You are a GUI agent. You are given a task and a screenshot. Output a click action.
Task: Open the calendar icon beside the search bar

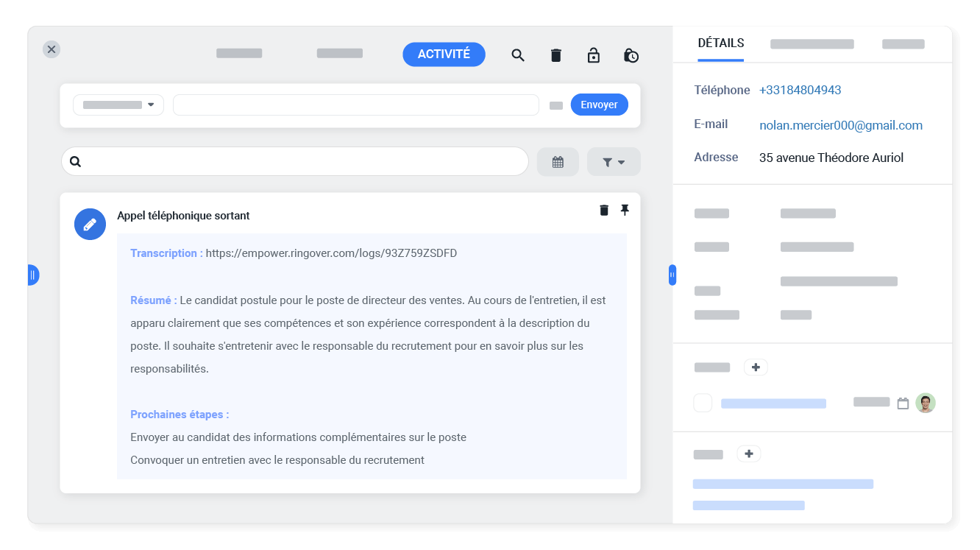click(x=558, y=161)
